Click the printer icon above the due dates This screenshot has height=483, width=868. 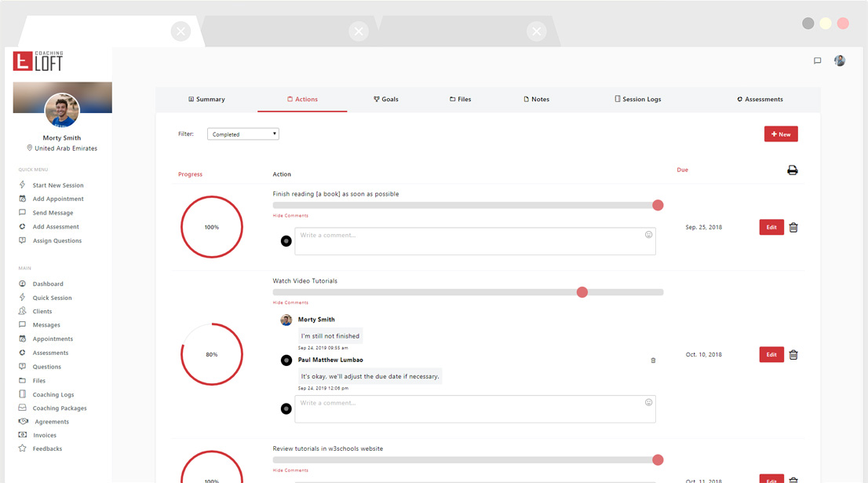tap(792, 170)
